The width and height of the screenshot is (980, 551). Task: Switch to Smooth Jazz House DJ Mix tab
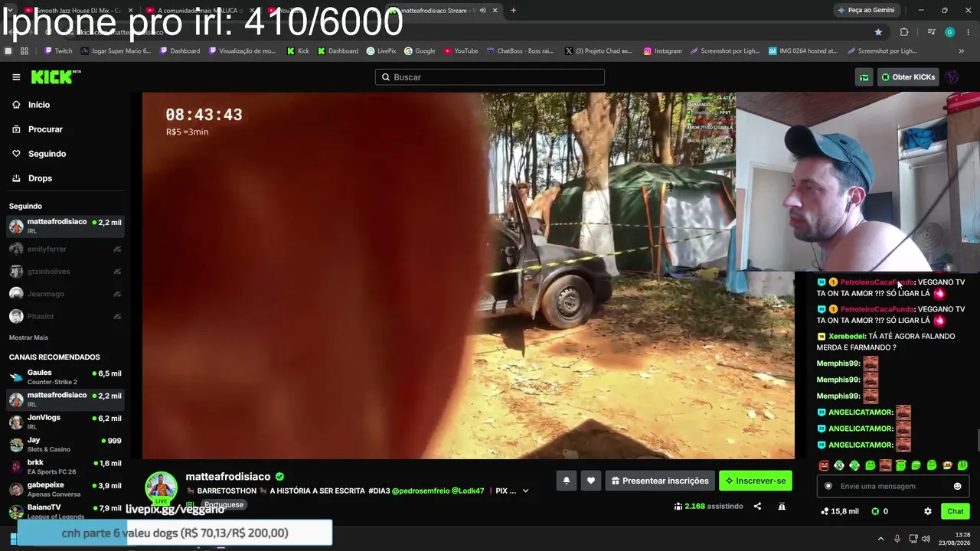click(x=73, y=10)
